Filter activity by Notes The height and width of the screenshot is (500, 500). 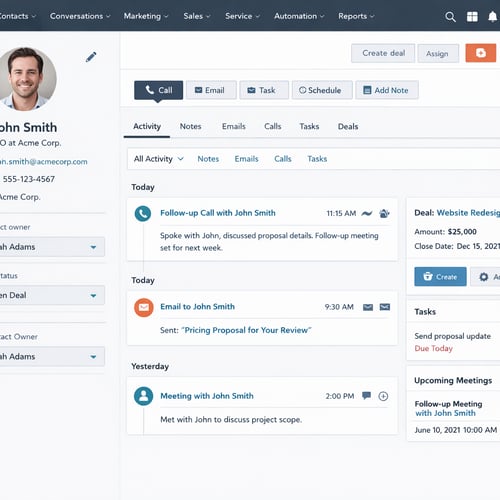click(x=208, y=159)
